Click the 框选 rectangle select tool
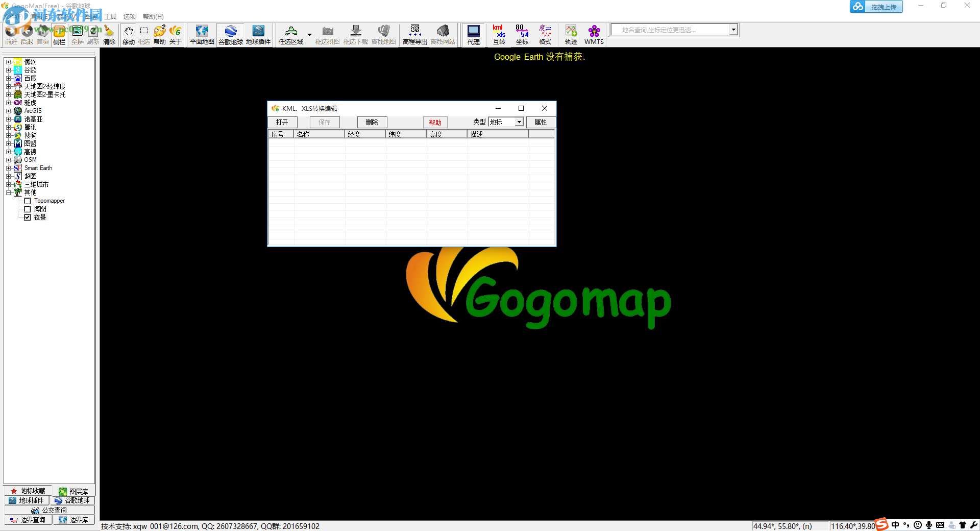Screen dimensions: 980x531 [144, 35]
